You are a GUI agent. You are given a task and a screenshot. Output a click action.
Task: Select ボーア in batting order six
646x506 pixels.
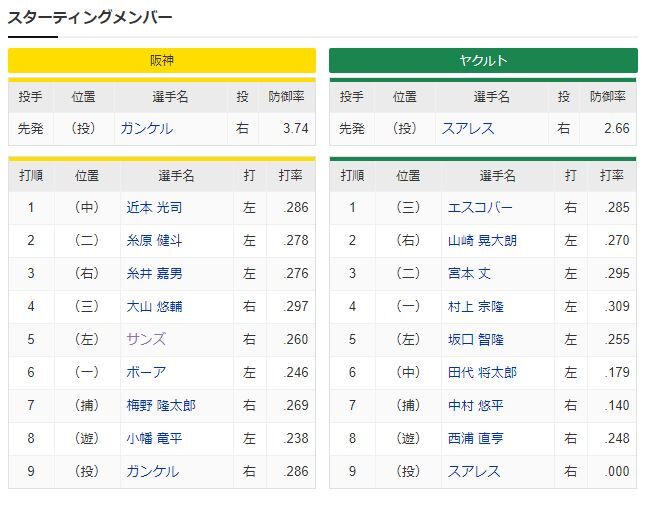146,372
